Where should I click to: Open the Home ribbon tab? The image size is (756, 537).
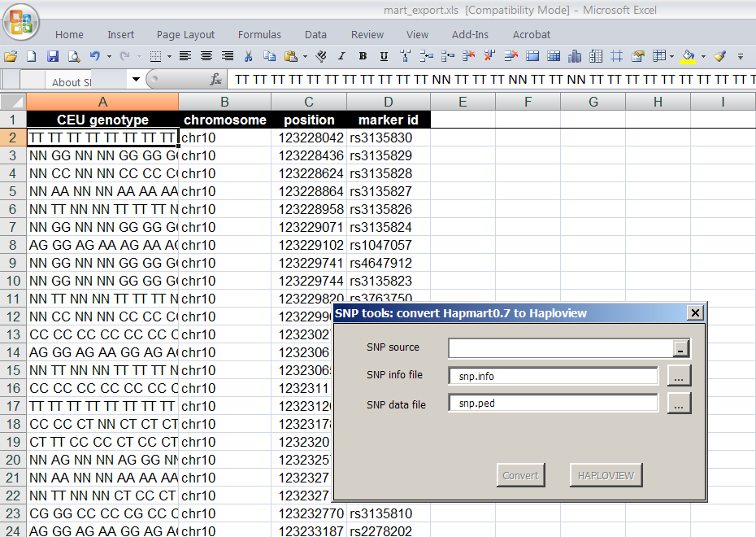[69, 35]
